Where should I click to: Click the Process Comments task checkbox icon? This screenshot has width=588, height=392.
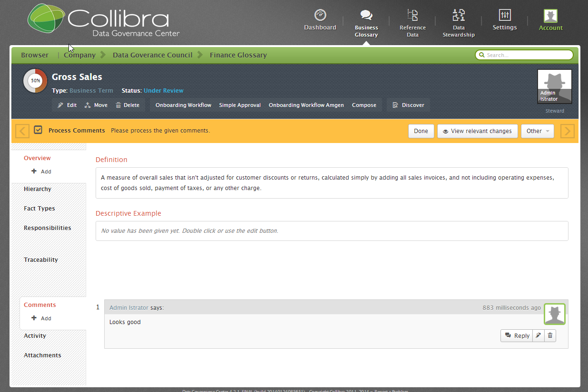[38, 130]
